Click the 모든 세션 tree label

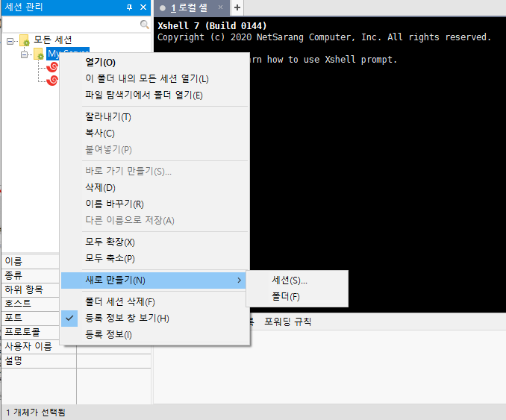pos(52,40)
